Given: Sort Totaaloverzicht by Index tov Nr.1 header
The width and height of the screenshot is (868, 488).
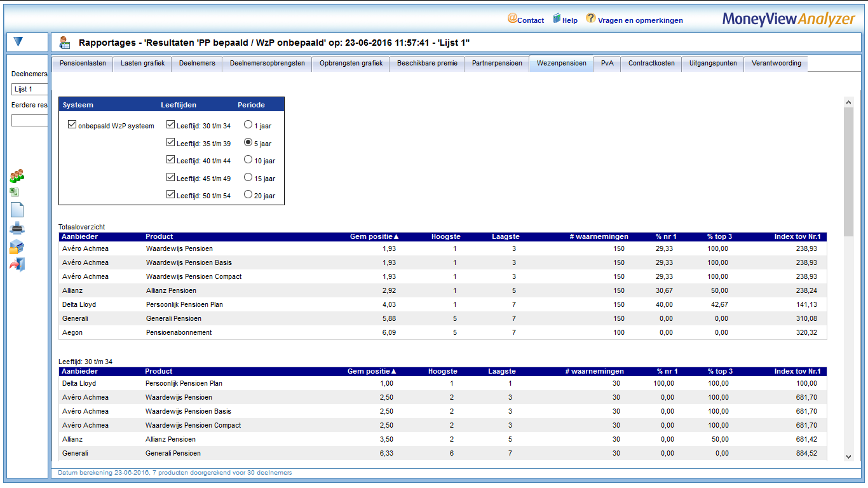Looking at the screenshot, I should (797, 236).
